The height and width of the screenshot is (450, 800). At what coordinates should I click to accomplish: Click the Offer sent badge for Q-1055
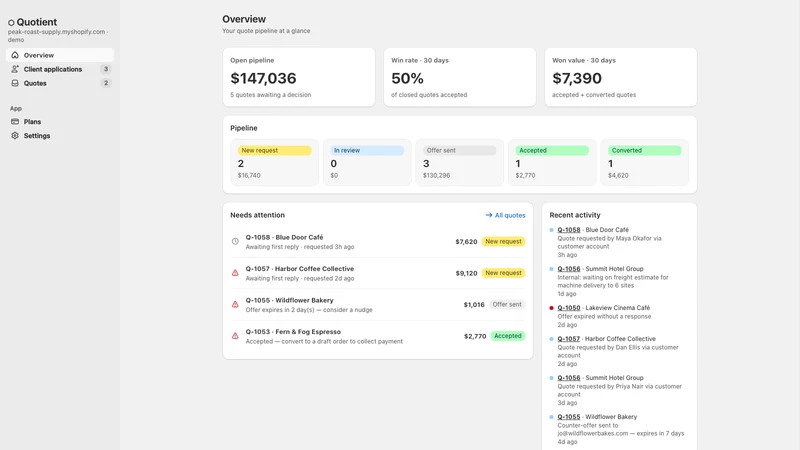[x=507, y=305]
